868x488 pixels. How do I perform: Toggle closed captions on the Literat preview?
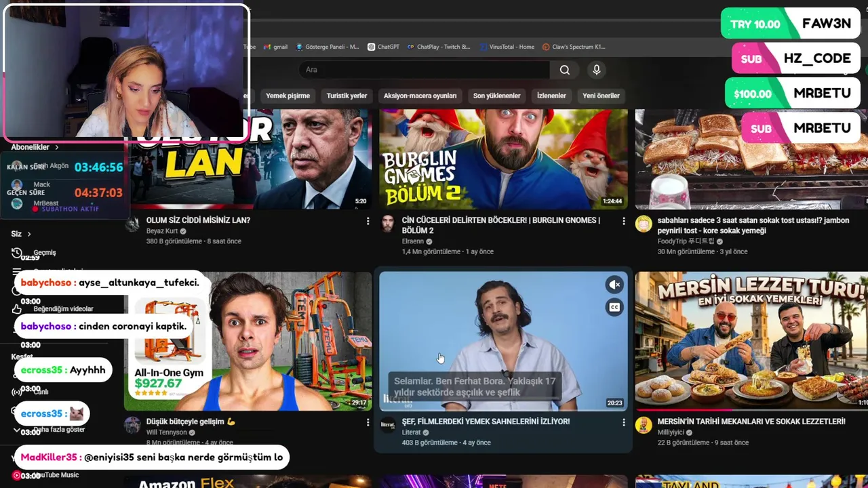click(614, 307)
